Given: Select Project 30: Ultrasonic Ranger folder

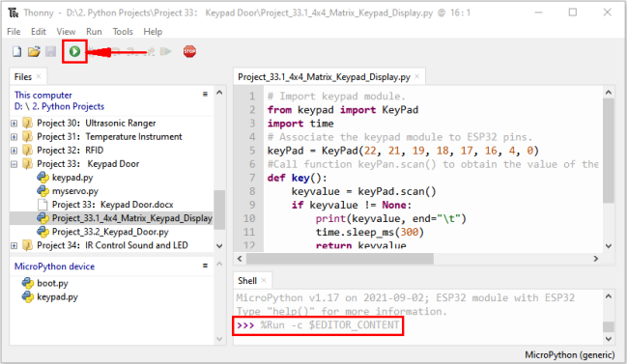Looking at the screenshot, I should [96, 124].
